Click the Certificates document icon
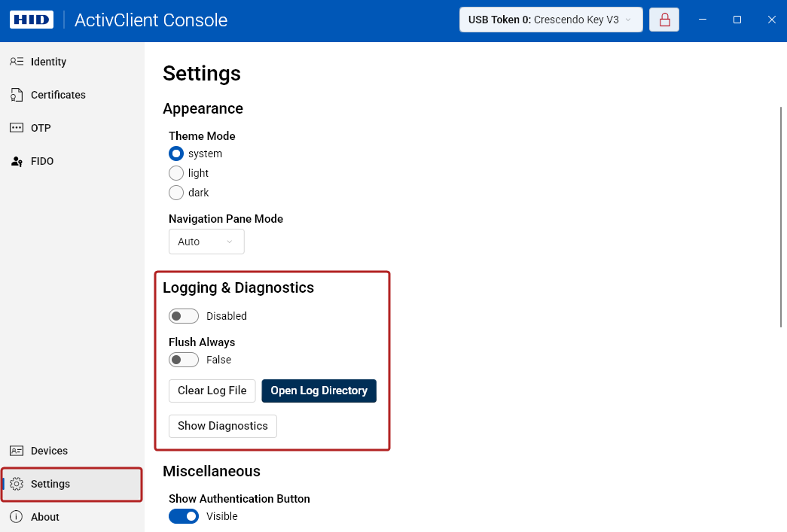This screenshot has height=532, width=787. [x=17, y=95]
